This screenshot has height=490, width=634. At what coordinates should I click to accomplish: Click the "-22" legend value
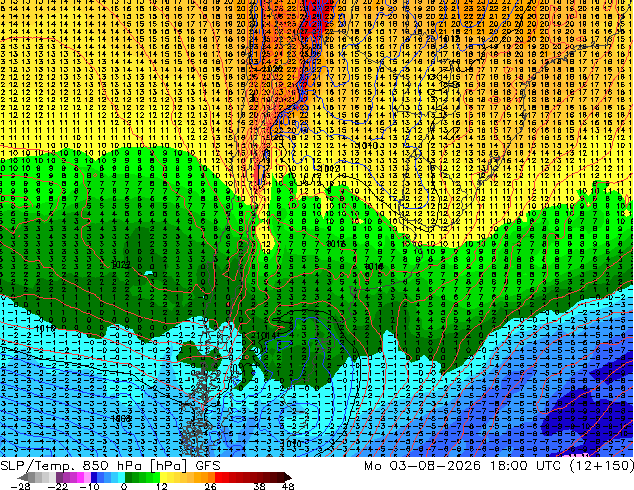tap(58, 486)
